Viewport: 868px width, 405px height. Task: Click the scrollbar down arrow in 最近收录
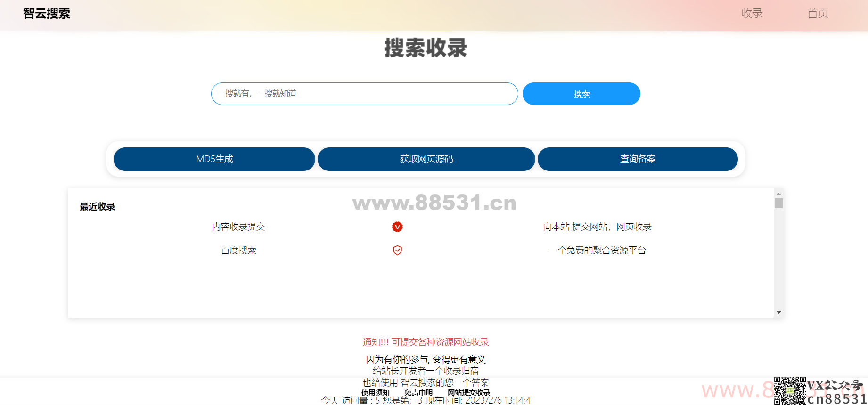tap(778, 313)
